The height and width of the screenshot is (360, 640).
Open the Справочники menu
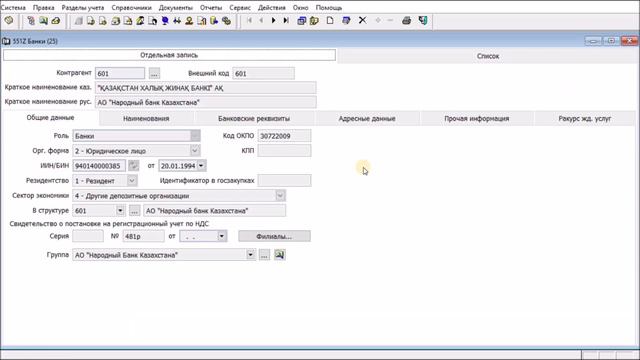tap(131, 8)
